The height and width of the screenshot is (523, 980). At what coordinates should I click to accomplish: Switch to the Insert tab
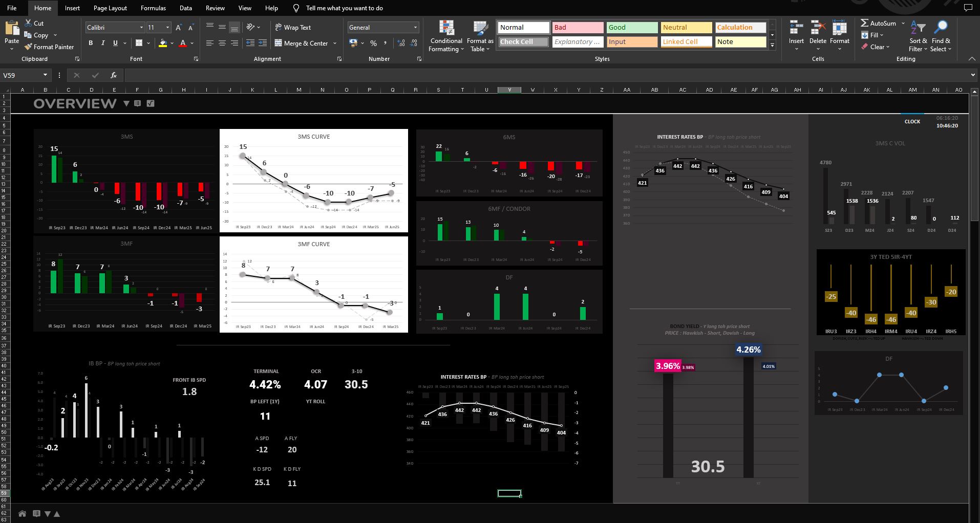click(x=72, y=8)
